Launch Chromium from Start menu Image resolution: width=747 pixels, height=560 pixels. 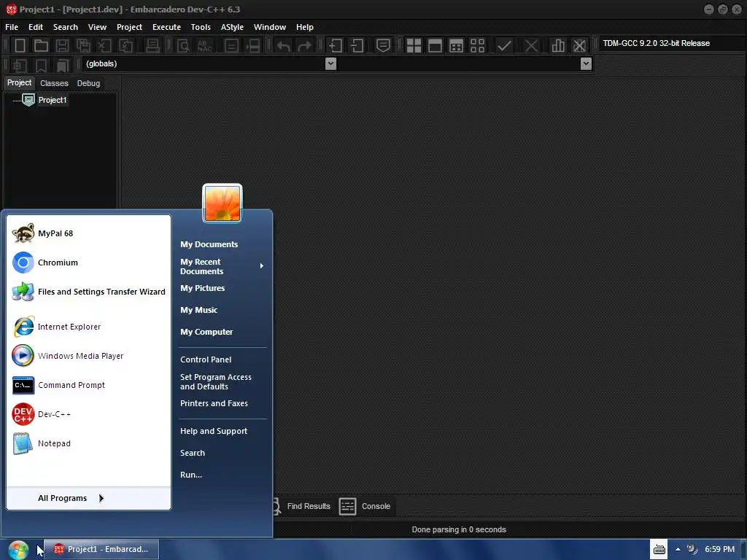click(88, 262)
